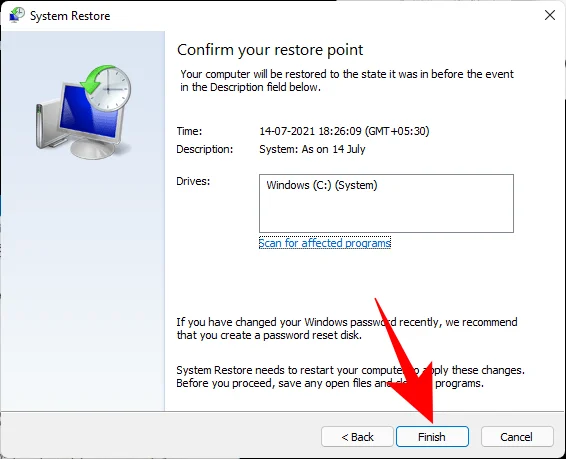Click the System Restore title bar icon
This screenshot has width=566, height=459.
point(17,16)
